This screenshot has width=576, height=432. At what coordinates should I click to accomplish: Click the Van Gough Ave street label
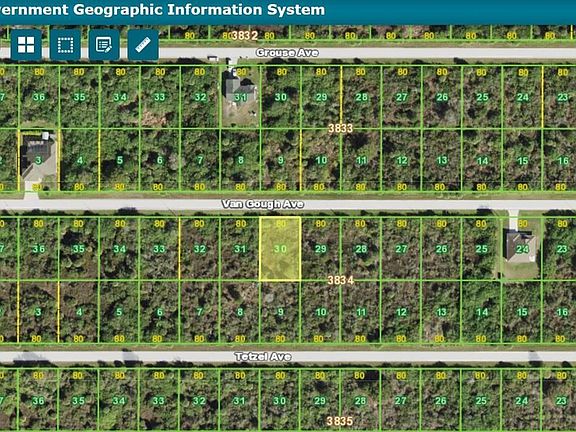pos(263,204)
